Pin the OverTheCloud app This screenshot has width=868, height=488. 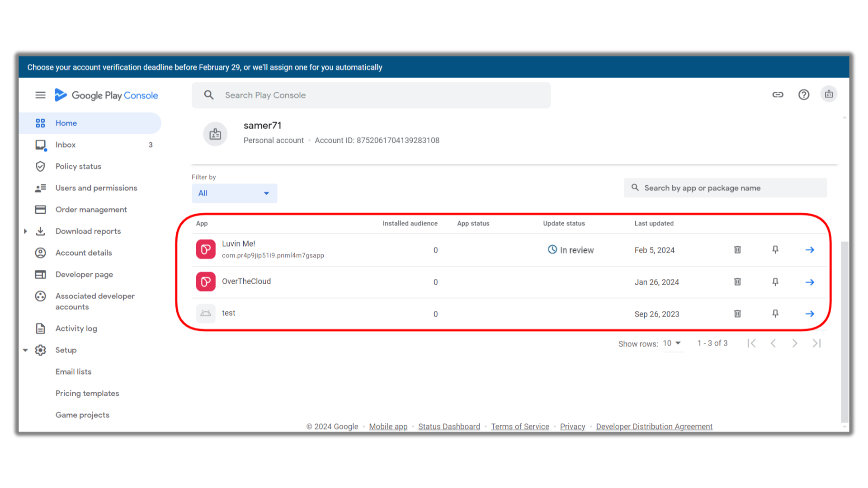[775, 282]
